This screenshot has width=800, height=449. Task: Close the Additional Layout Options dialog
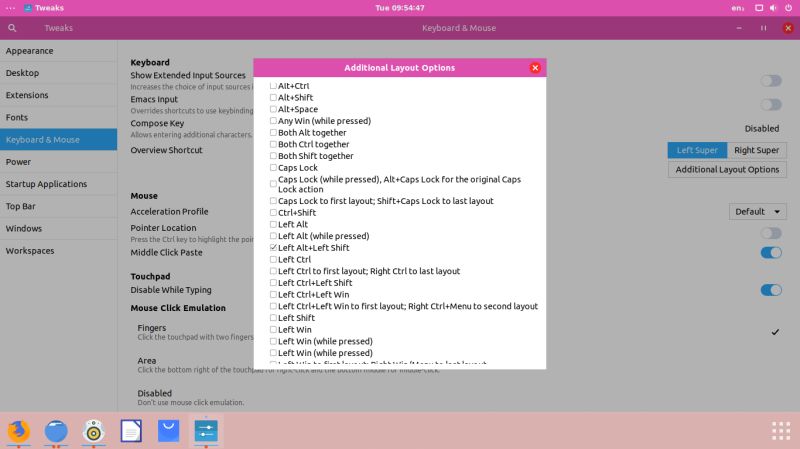[x=535, y=68]
